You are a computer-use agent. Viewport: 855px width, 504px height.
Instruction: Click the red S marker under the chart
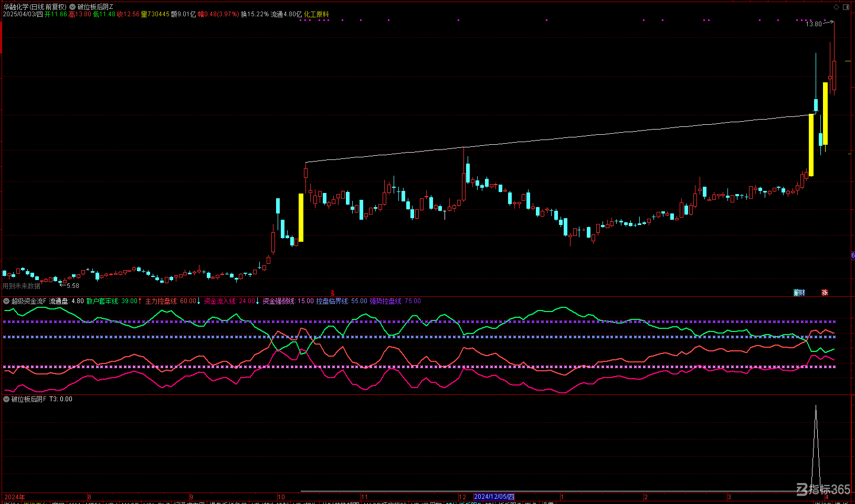[x=332, y=293]
